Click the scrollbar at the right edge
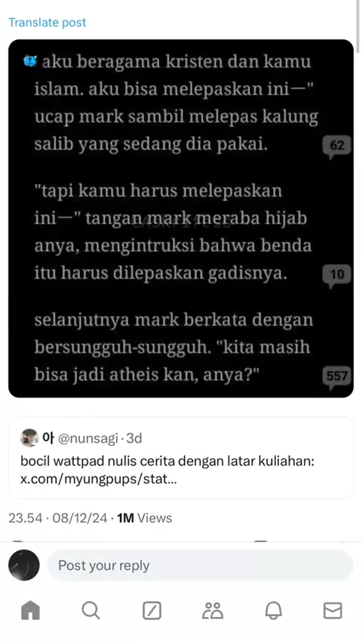This screenshot has height=644, width=362. 359,24
